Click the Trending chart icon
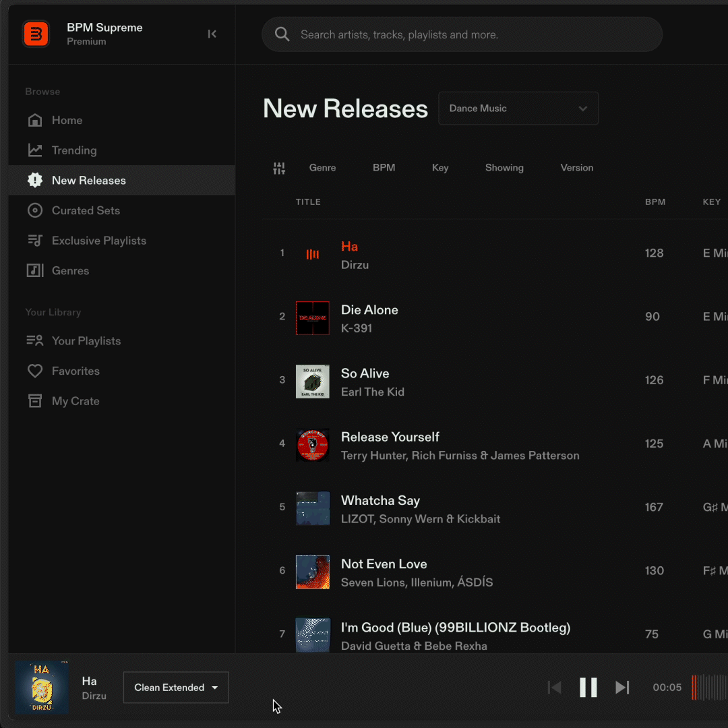Viewport: 728px width, 728px height. 35,150
